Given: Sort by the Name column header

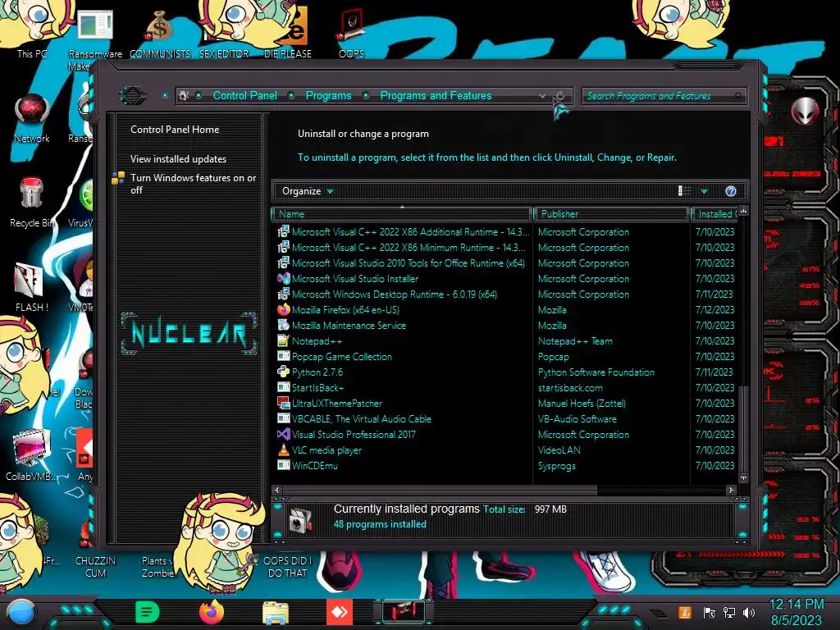Looking at the screenshot, I should point(402,214).
